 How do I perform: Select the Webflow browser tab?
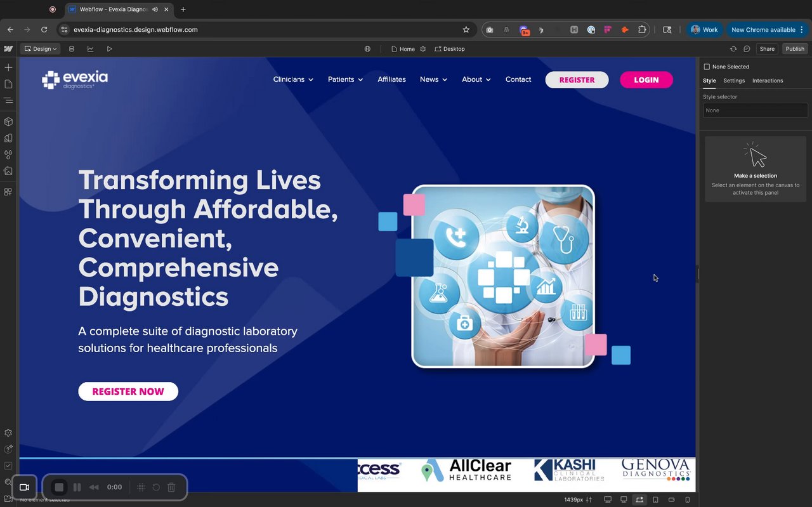point(118,10)
